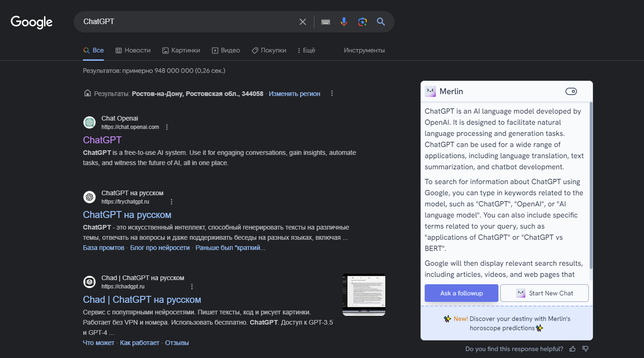Viewport: 644px width, 358px height.
Task: Open the on-screen keyboard icon
Action: click(x=325, y=22)
